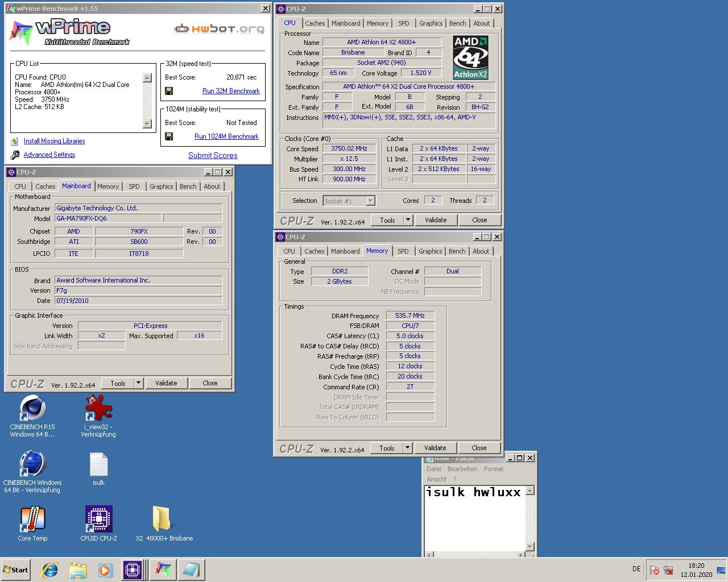Click Close button in Memory CPU-Z window
This screenshot has height=582, width=728.
point(479,448)
